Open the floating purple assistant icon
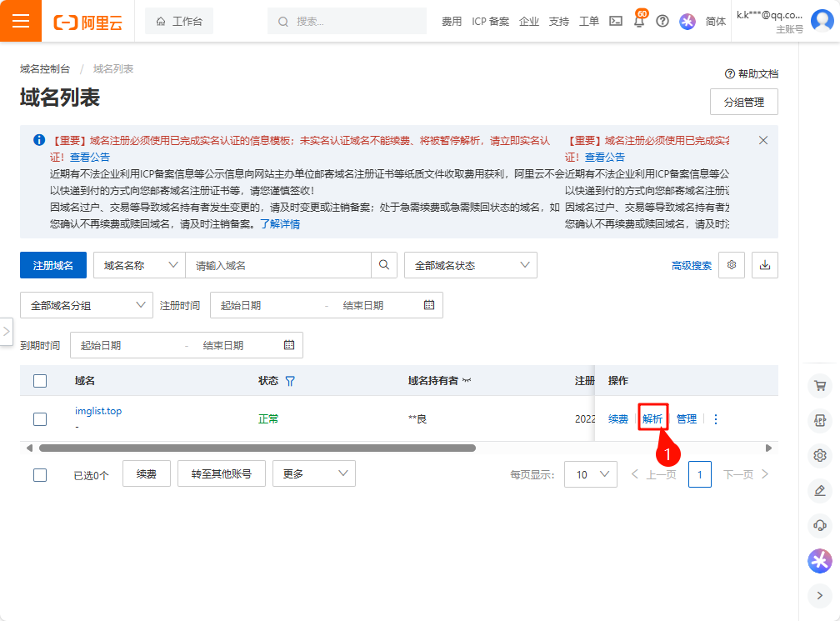The height and width of the screenshot is (621, 840). (820, 561)
